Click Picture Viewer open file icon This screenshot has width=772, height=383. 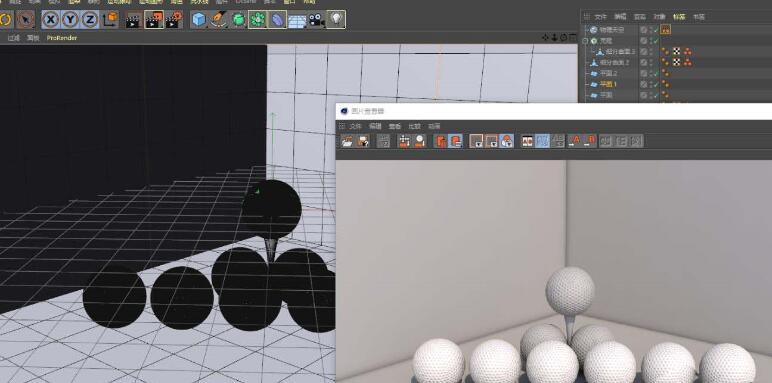[x=348, y=141]
